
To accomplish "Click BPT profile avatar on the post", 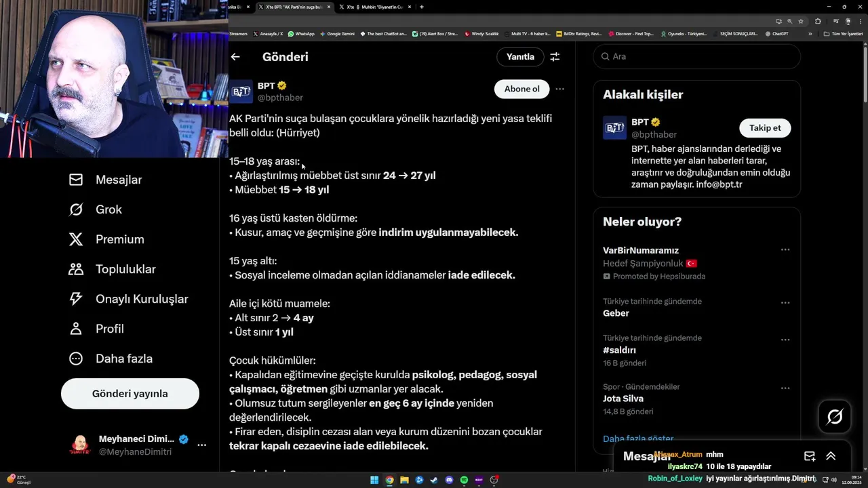I will pos(241,91).
